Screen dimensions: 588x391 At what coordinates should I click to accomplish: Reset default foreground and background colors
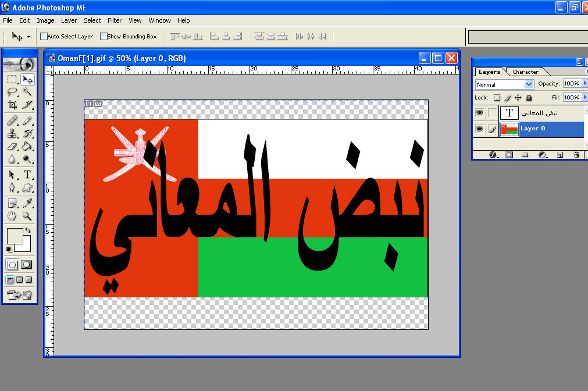(x=9, y=249)
